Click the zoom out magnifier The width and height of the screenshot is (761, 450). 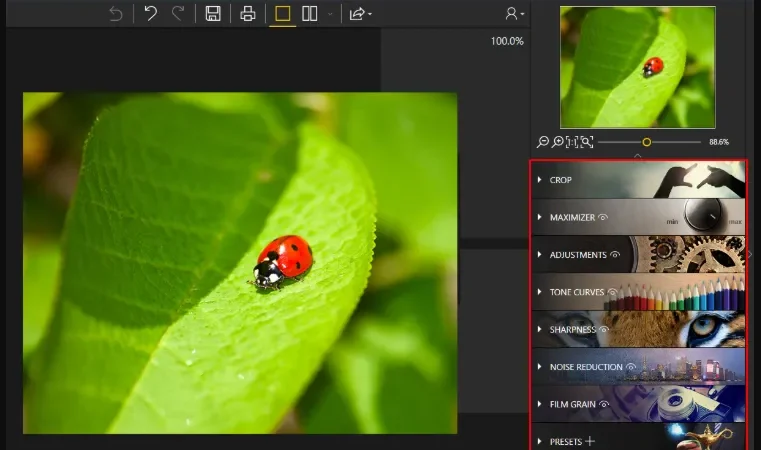543,142
